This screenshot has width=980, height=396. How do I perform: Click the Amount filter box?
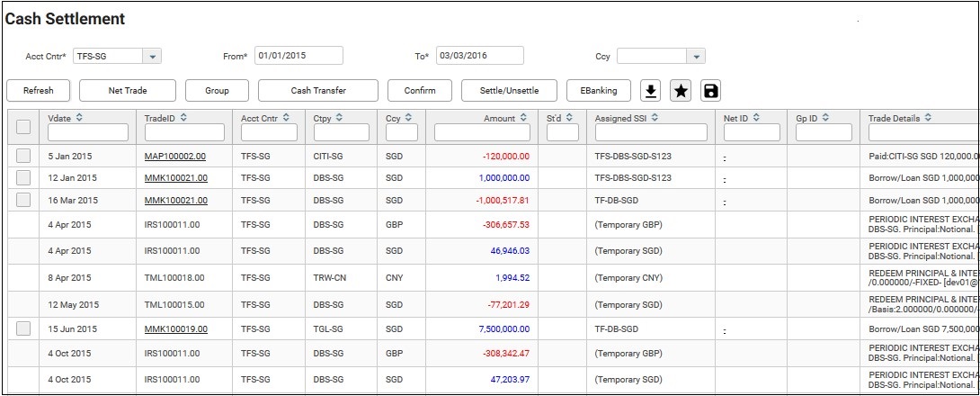click(482, 132)
